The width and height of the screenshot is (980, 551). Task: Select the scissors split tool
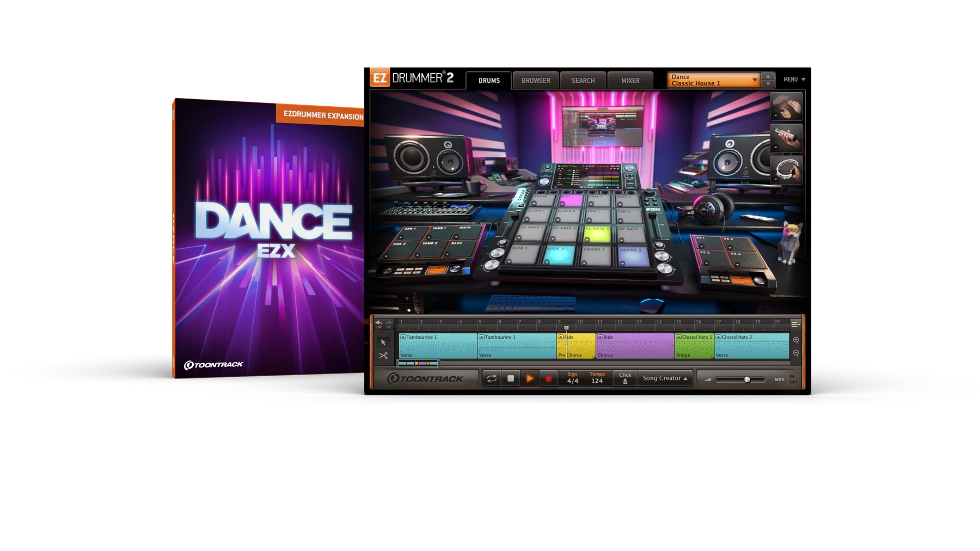[x=383, y=356]
